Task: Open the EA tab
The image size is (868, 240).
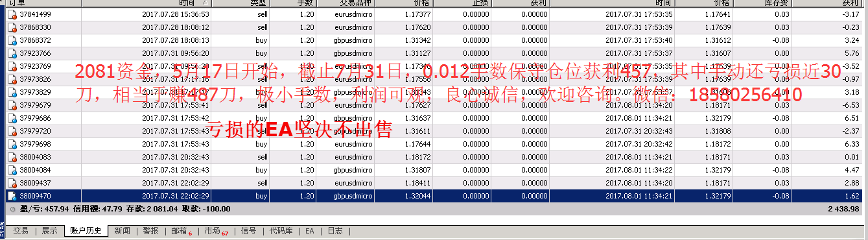Action: tap(310, 231)
